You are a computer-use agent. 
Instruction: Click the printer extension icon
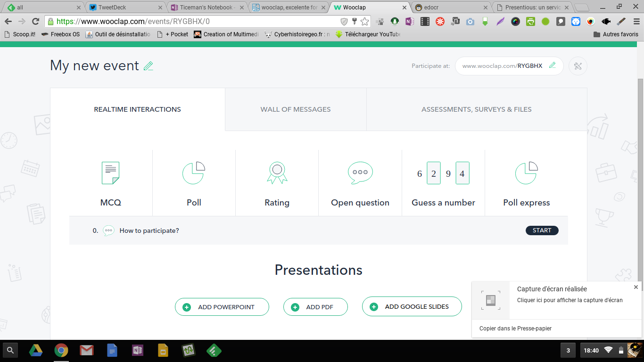[530, 22]
